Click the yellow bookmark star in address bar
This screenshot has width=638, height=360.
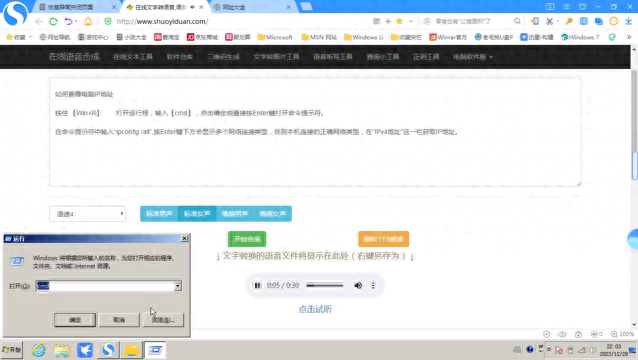pos(399,21)
